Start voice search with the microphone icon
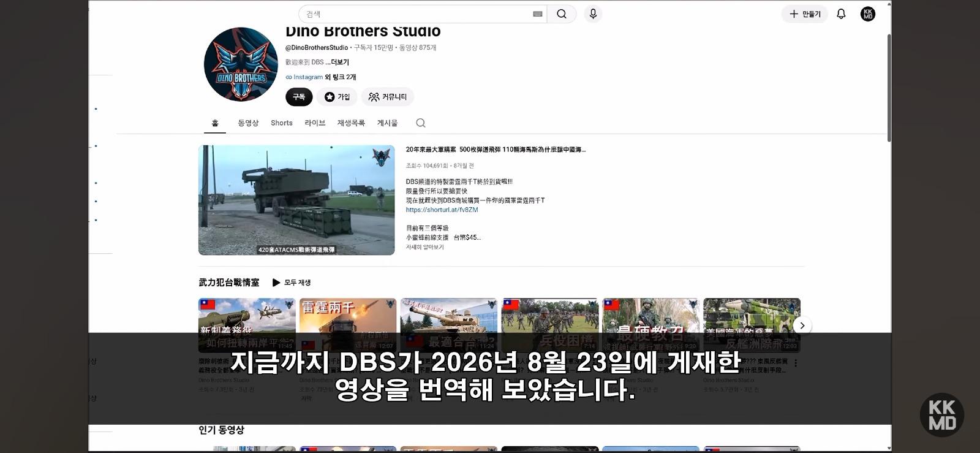 [x=593, y=14]
